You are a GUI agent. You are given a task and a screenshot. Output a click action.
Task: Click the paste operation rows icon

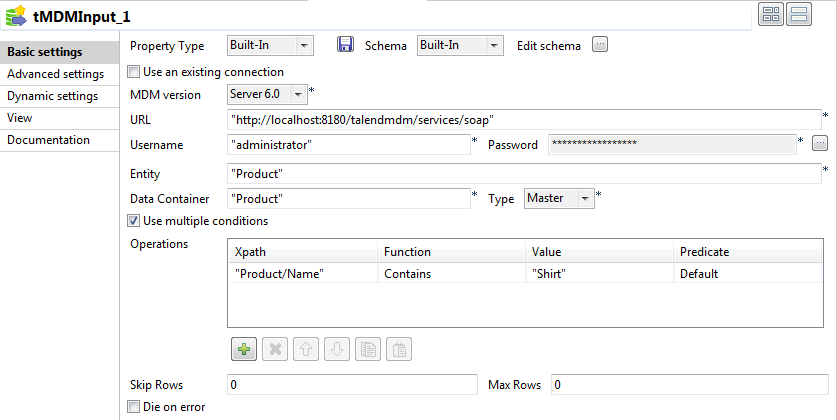399,349
